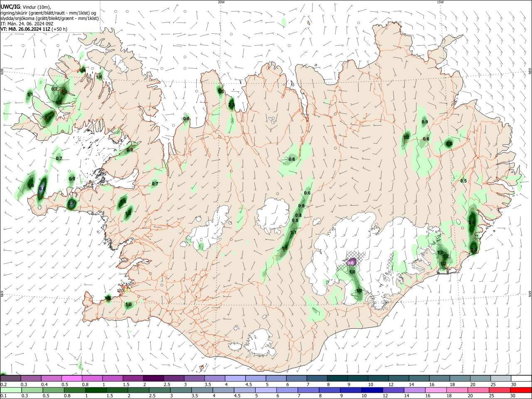Click the '20' label in the top legend row
532x399 pixels.
point(473,384)
